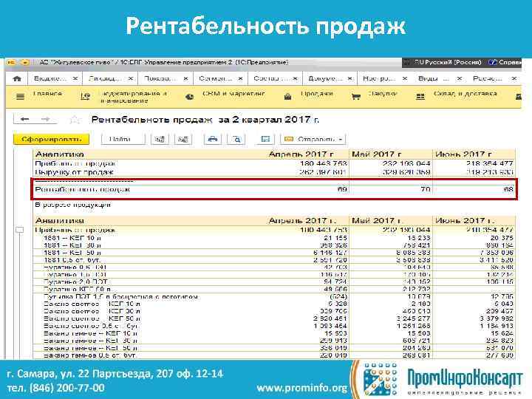
Task: Open the Закупки section label
Action: [x=383, y=93]
